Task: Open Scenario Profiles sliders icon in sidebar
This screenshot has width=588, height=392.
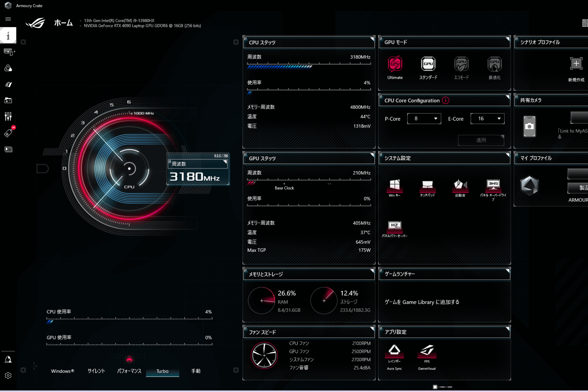Action: 8,116
